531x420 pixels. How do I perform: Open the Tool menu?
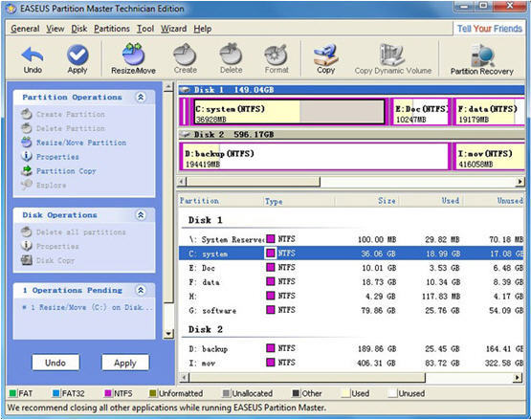(145, 29)
